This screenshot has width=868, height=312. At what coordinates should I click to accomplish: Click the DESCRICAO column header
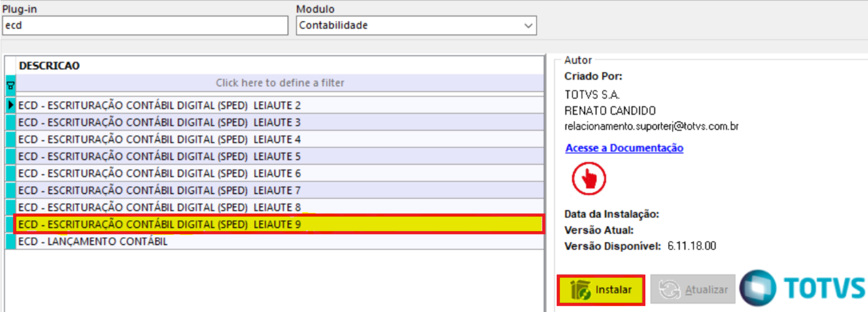280,66
